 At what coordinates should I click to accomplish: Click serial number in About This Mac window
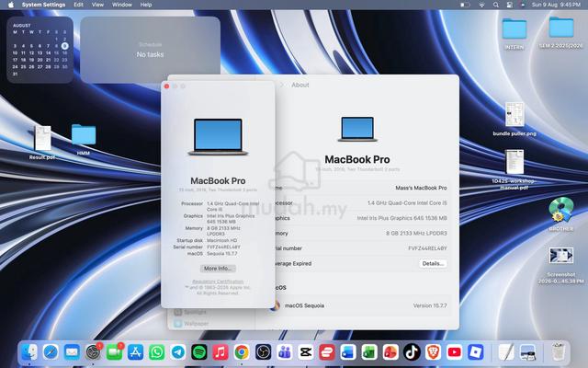pyautogui.click(x=223, y=247)
